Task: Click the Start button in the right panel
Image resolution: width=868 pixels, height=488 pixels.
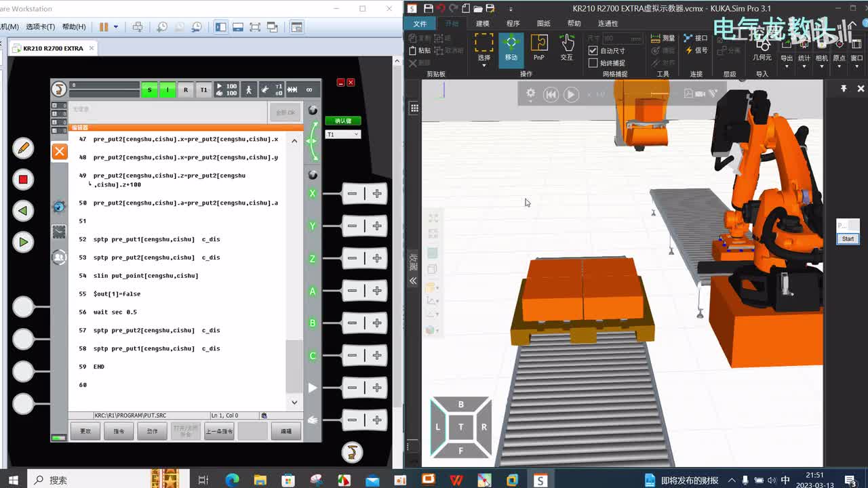Action: 848,239
